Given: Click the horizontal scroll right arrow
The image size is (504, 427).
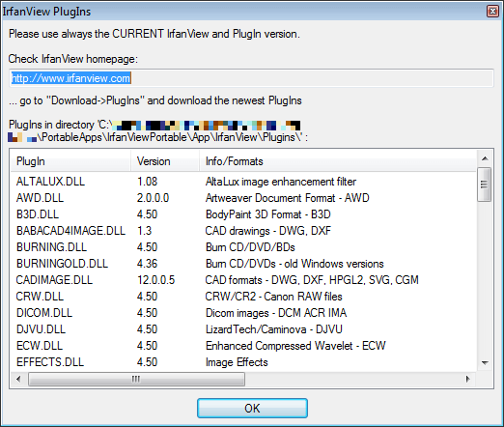Looking at the screenshot, I should pos(467,379).
